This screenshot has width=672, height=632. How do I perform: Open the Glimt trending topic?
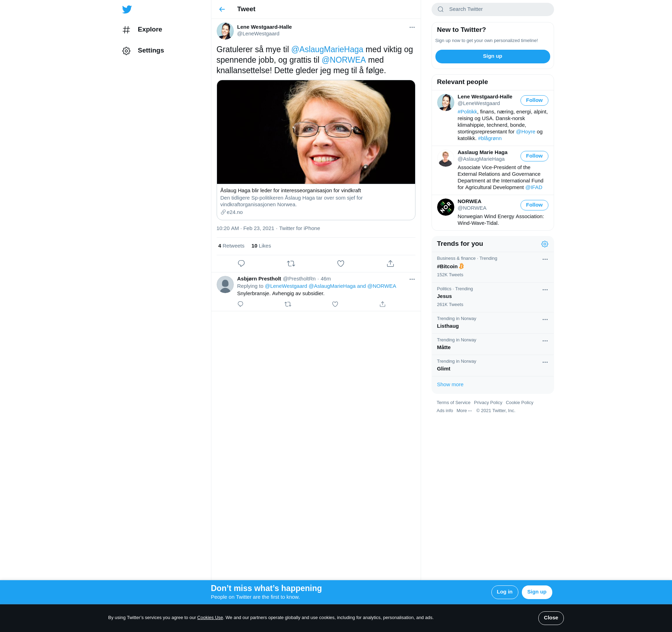tap(492, 366)
